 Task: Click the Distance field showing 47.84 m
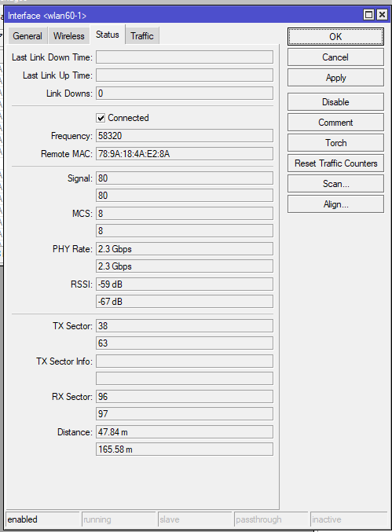(185, 432)
